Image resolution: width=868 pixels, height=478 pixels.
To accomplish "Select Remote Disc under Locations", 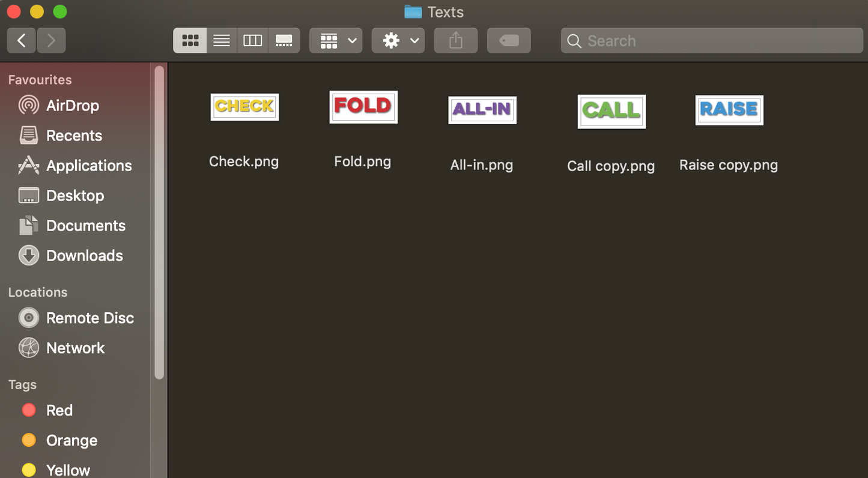I will click(90, 318).
